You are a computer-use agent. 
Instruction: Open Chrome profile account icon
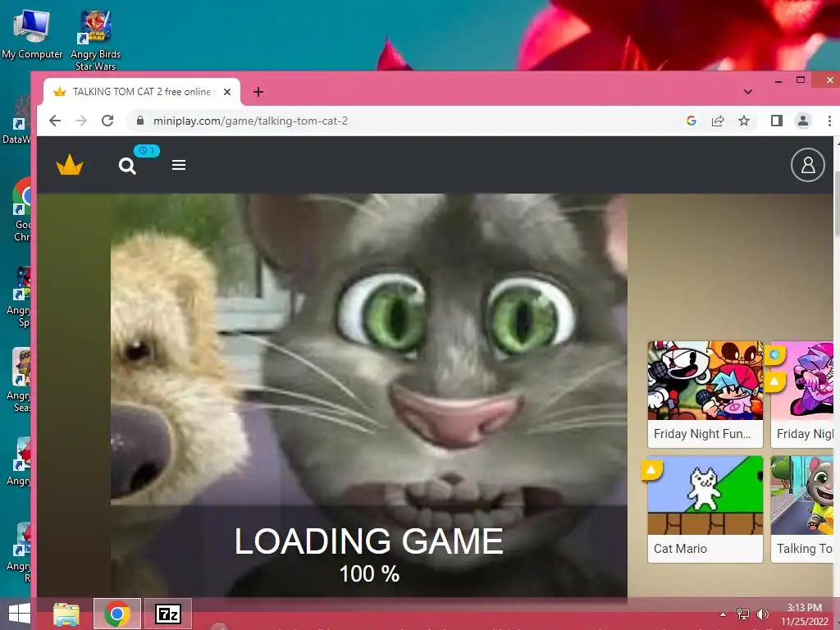[802, 121]
